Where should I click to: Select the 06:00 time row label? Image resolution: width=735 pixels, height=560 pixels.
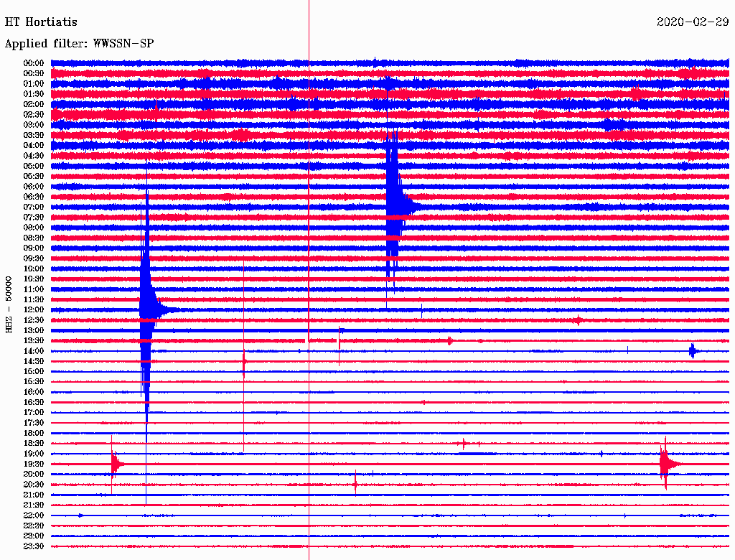point(34,187)
